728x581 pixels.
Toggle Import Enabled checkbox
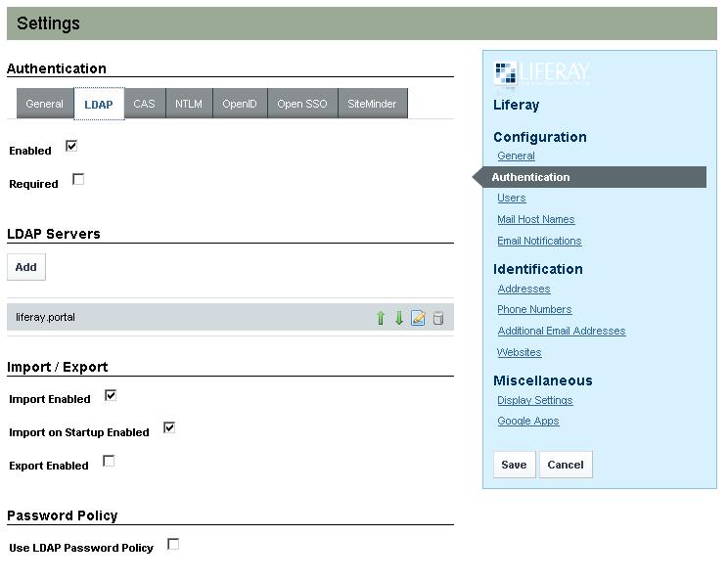pyautogui.click(x=111, y=395)
